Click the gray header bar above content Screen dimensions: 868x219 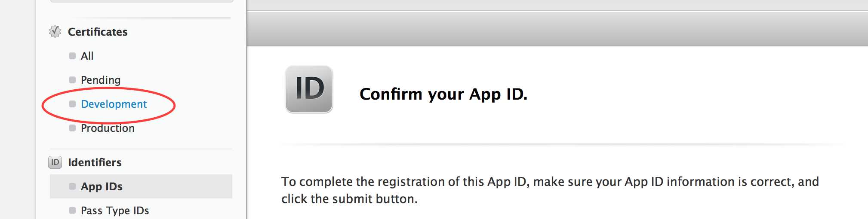point(557,29)
